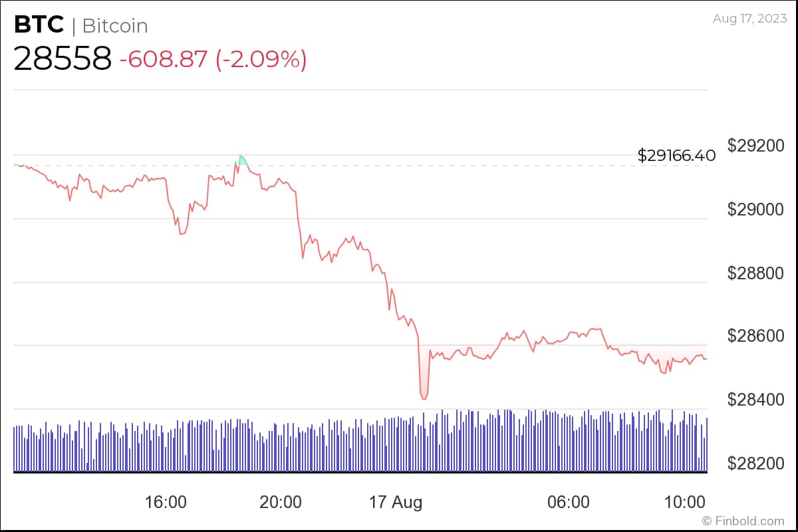798x532 pixels.
Task: Click the $28800 price axis label
Action: pos(756,273)
